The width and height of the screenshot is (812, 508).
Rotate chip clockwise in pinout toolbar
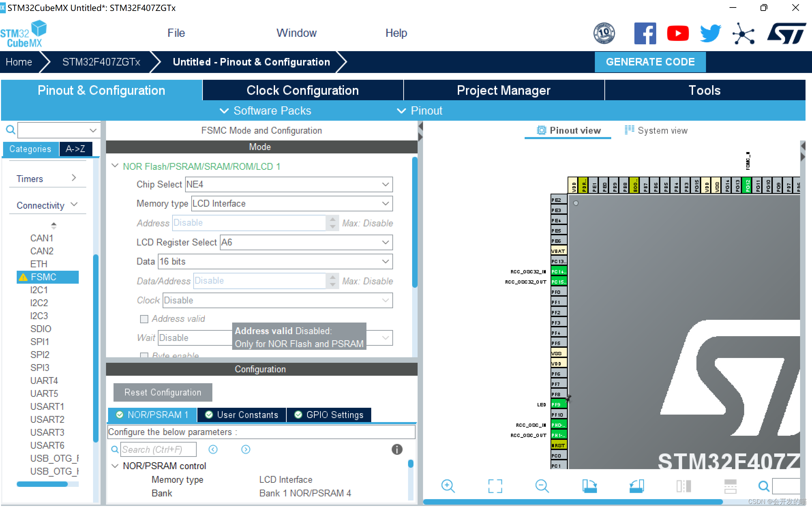pos(589,486)
